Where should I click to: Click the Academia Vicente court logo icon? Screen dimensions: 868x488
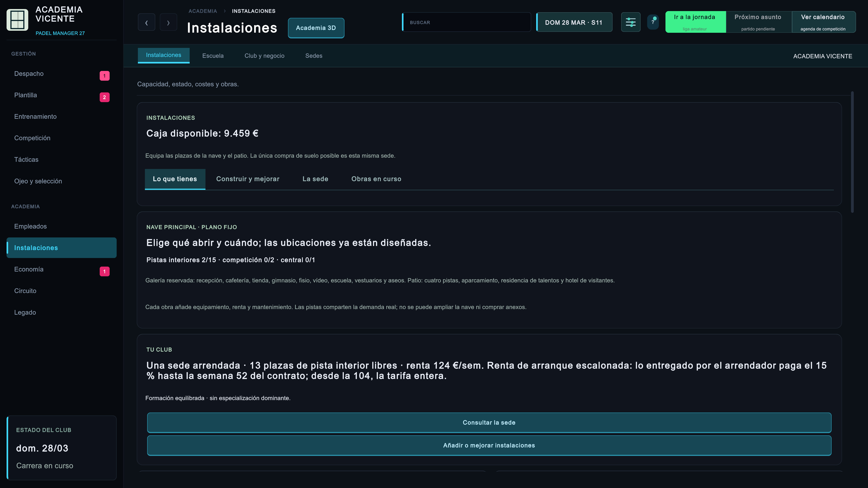[x=17, y=19]
